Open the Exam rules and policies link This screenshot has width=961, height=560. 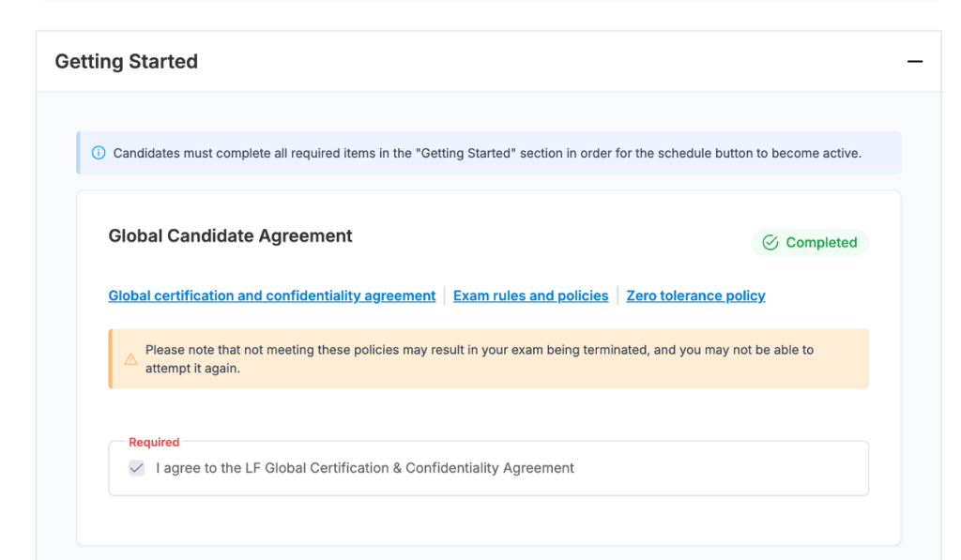coord(530,295)
